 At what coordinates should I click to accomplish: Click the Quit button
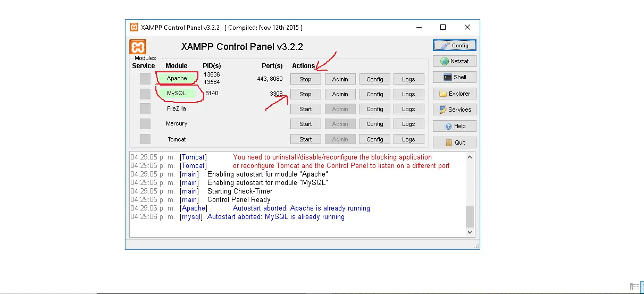click(454, 142)
